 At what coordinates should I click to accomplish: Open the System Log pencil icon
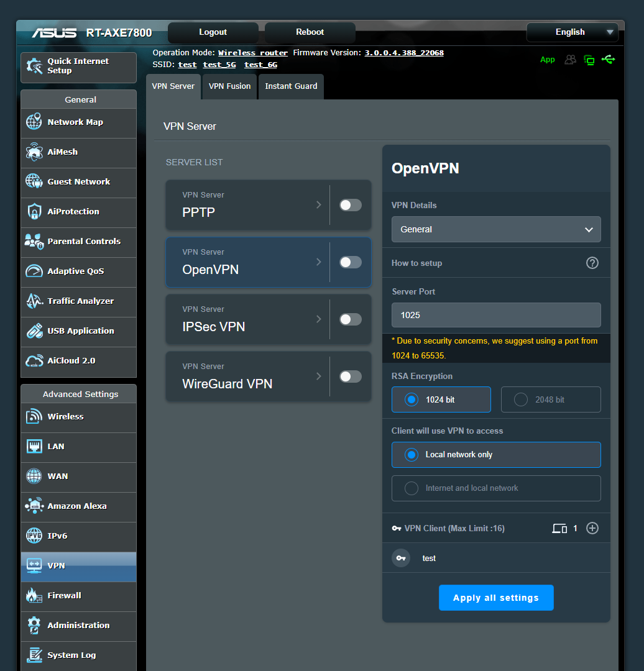coord(34,655)
